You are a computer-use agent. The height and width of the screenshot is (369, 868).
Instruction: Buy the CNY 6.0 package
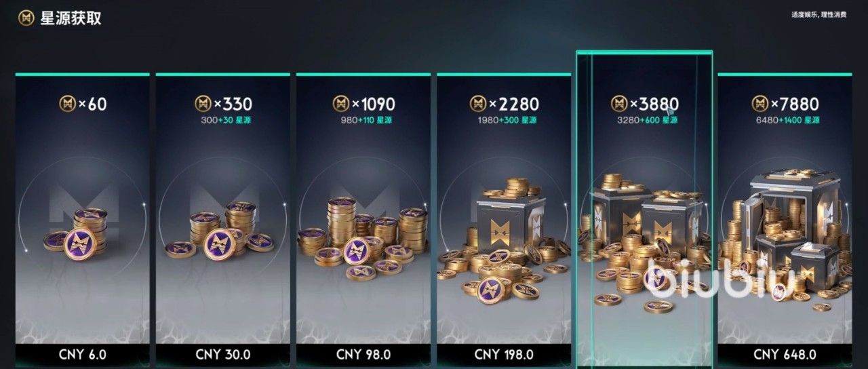tap(84, 354)
